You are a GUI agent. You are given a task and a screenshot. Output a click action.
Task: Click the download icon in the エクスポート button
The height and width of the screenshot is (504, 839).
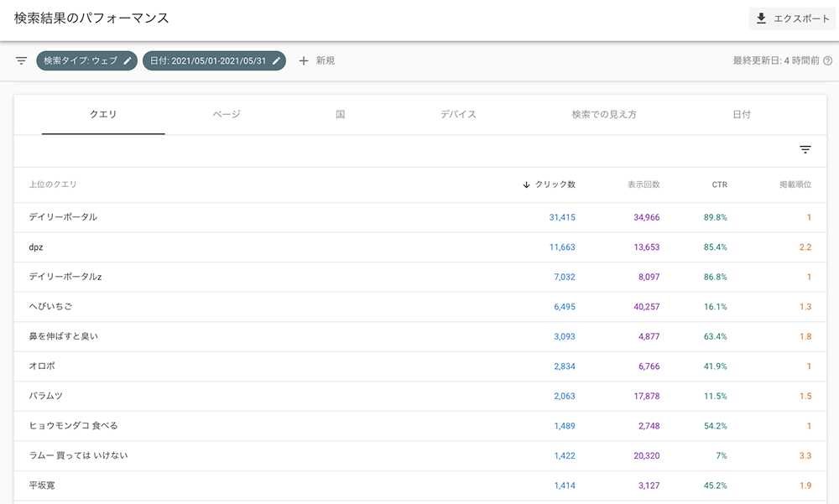point(761,18)
